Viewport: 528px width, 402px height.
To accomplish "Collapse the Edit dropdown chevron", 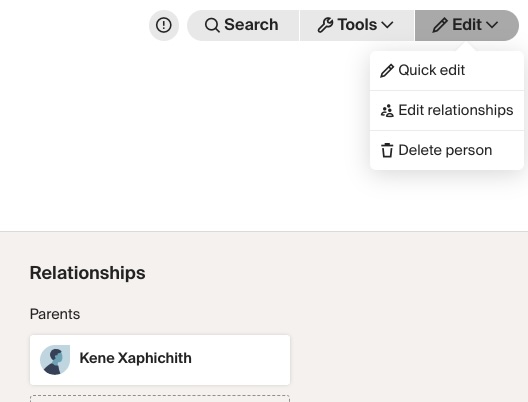I will point(492,25).
